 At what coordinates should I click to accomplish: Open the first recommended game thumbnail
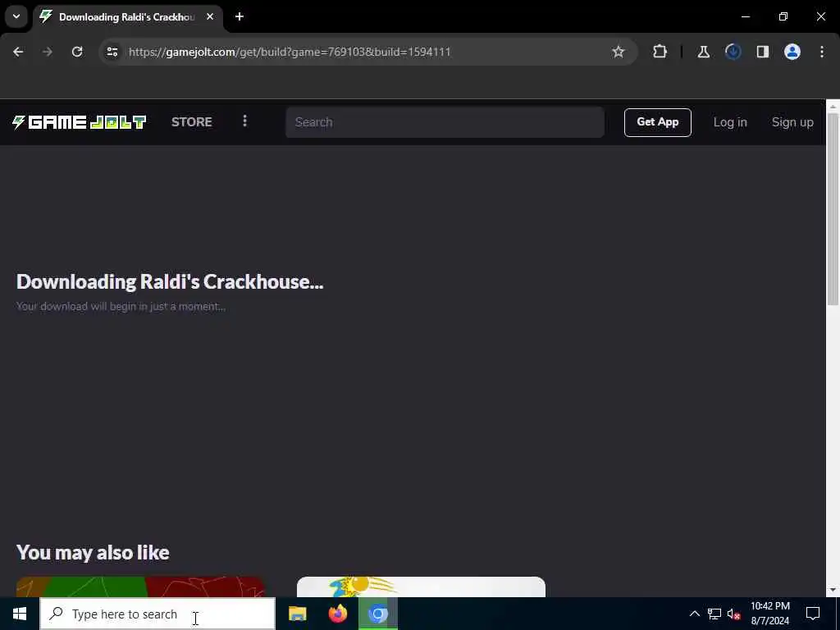click(x=141, y=587)
